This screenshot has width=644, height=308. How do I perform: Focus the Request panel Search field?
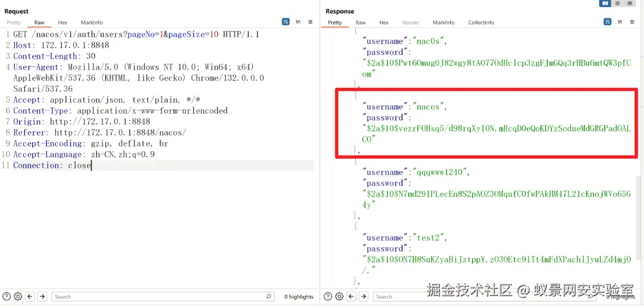[163, 296]
